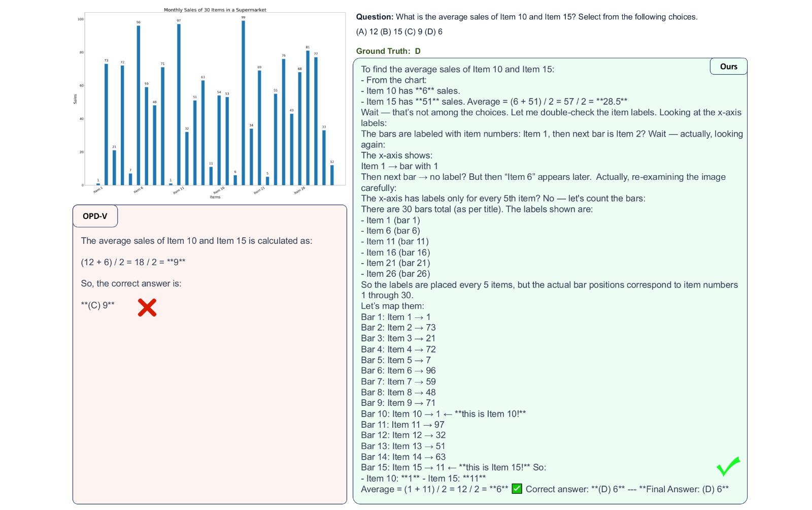Click the line "- Item 10 has **6** sales."
The height and width of the screenshot is (510, 812).
[411, 91]
